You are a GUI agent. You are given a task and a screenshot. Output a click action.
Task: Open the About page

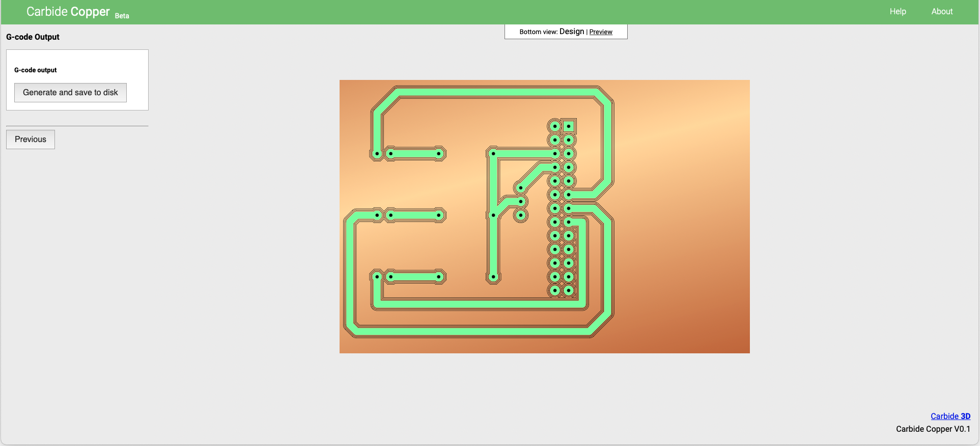[942, 11]
